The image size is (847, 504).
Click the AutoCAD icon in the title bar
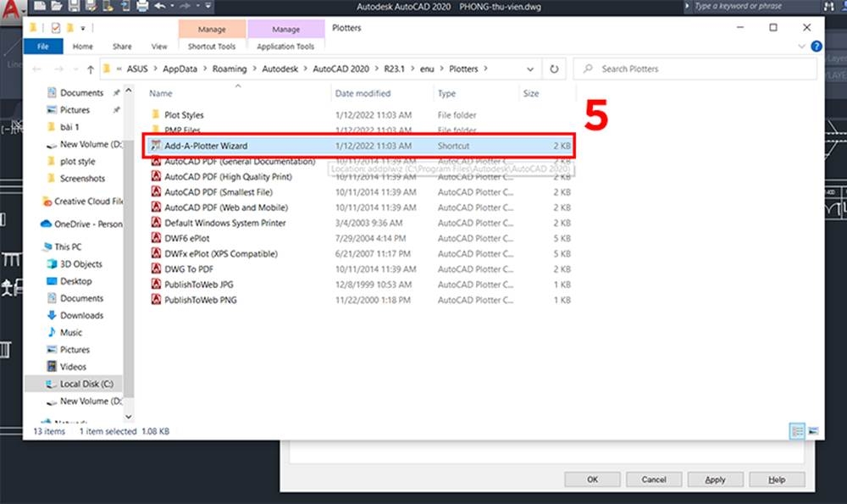pyautogui.click(x=9, y=6)
